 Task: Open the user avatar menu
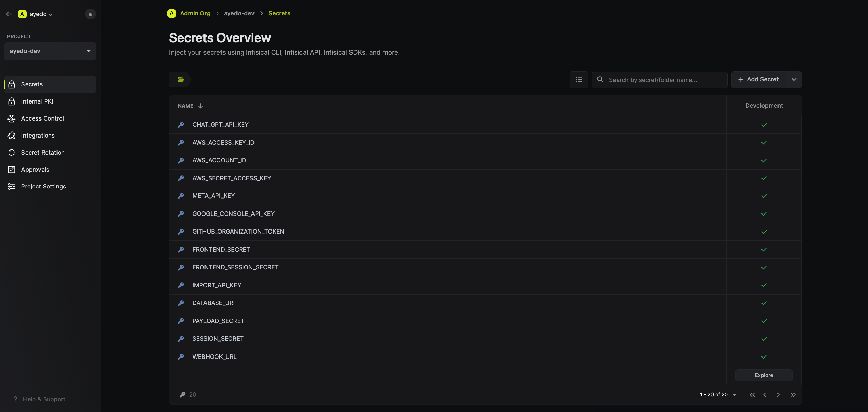click(90, 14)
